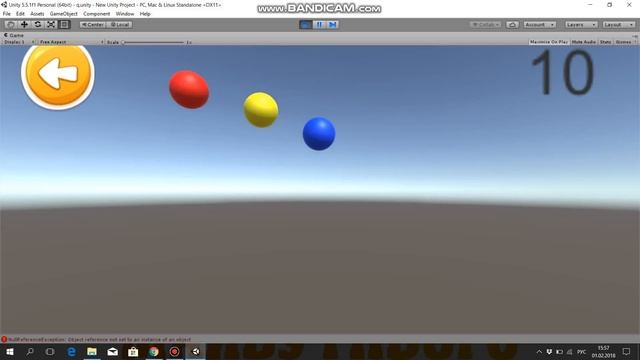This screenshot has width=640, height=360.
Task: Launch Microsoft Edge from taskbar
Action: 71,352
